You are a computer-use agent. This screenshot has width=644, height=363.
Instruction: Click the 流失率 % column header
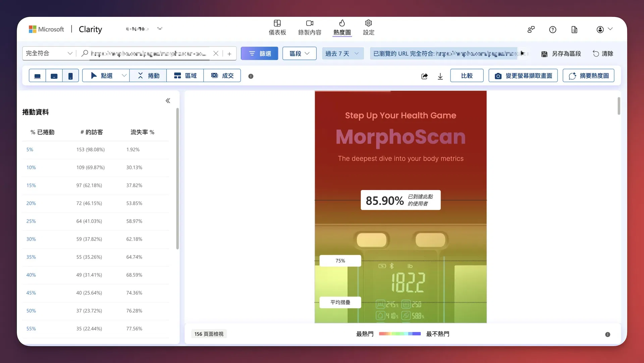click(x=142, y=132)
